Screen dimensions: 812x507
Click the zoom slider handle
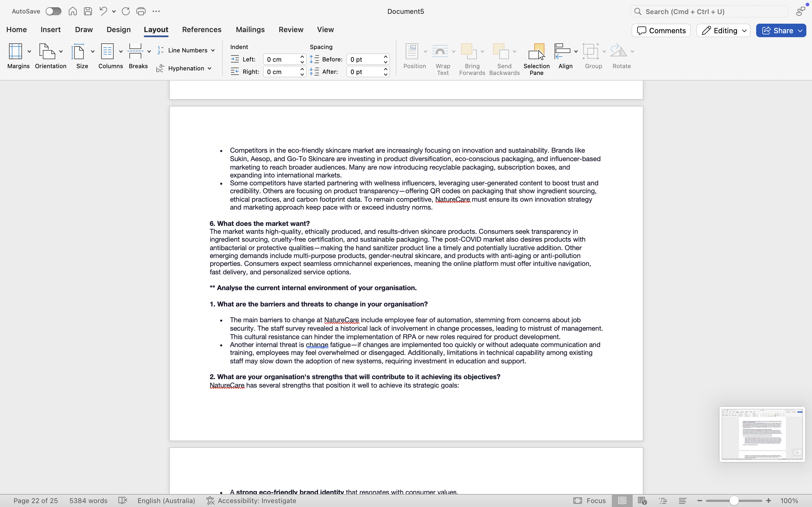click(x=734, y=501)
